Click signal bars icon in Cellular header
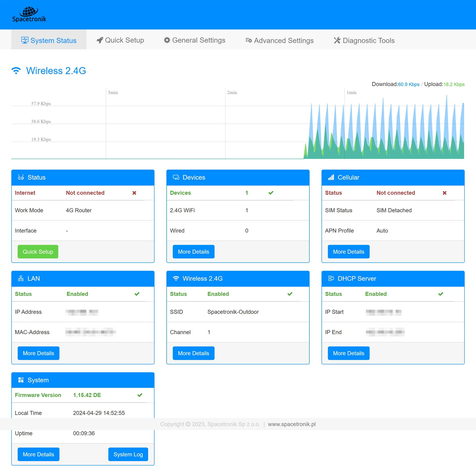476x471 pixels. click(331, 177)
